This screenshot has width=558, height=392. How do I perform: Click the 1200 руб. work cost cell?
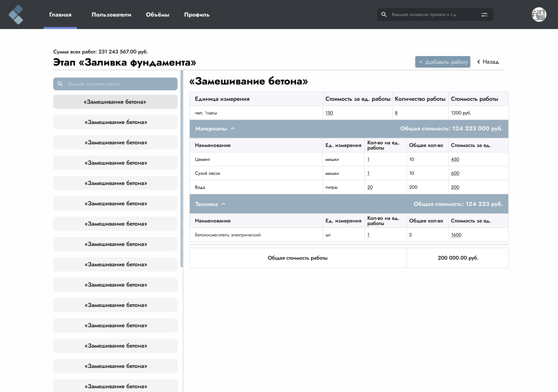[461, 113]
